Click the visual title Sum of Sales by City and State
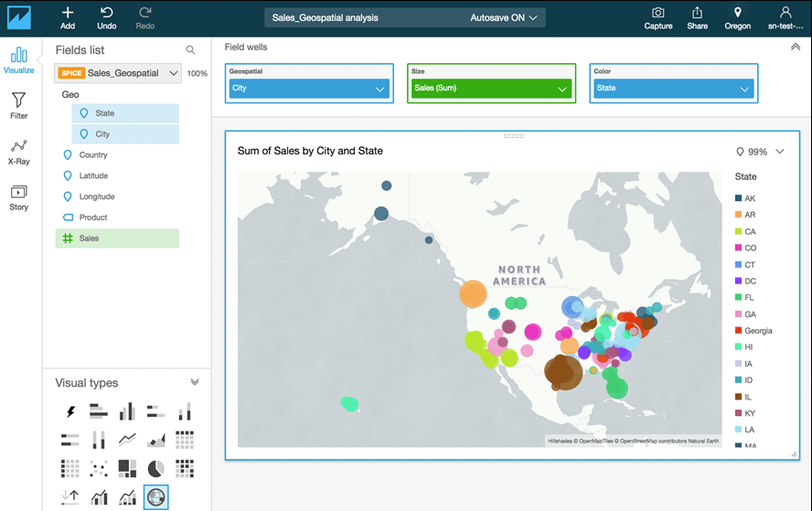The width and height of the screenshot is (812, 511). pos(310,151)
